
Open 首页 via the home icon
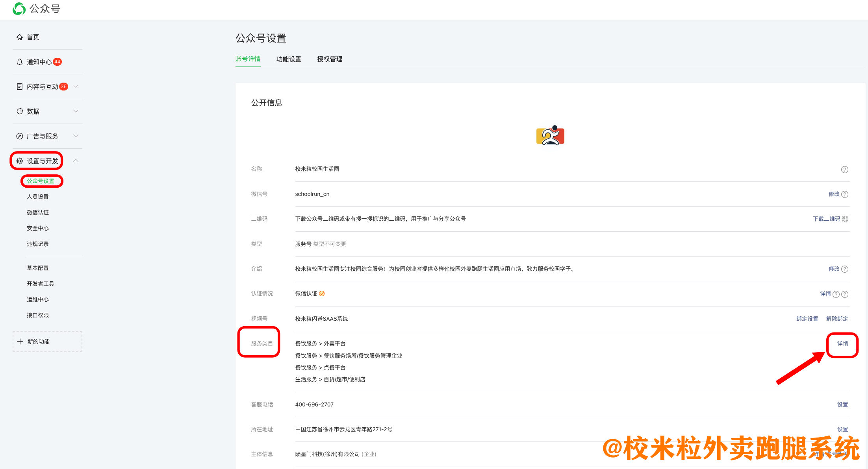tap(20, 37)
